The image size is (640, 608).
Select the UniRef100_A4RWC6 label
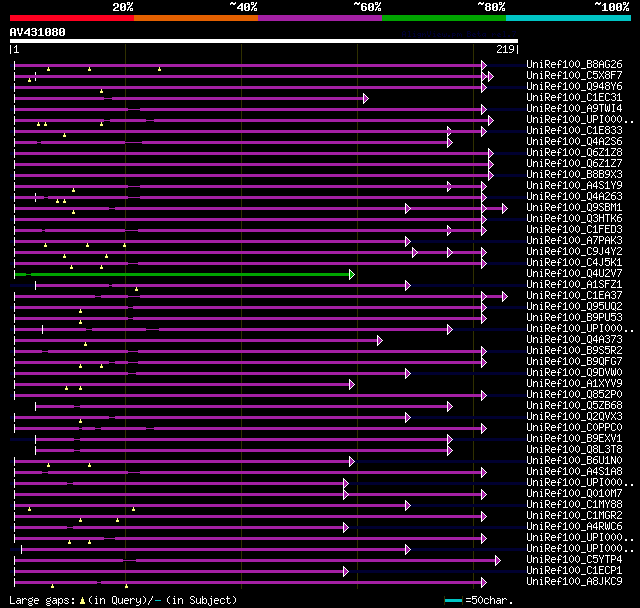click(574, 527)
